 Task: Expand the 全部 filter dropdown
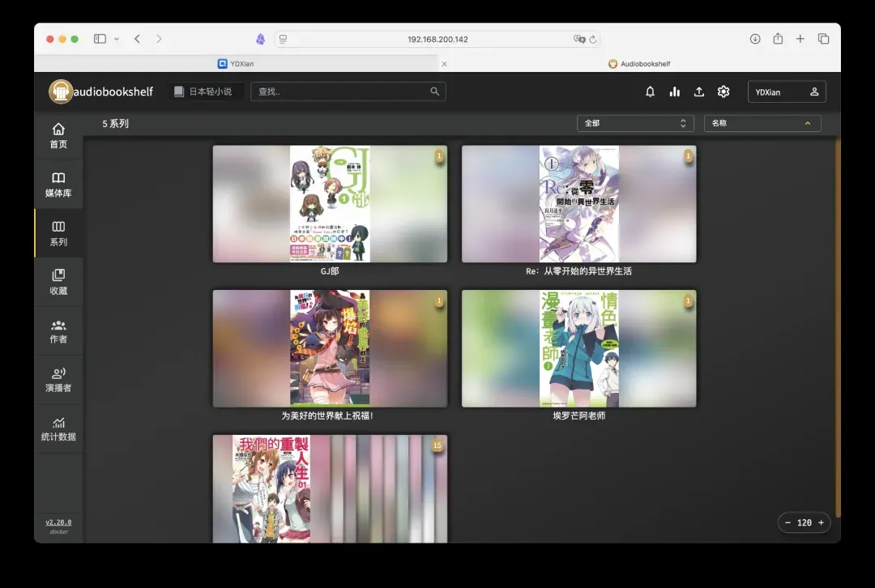coord(635,123)
